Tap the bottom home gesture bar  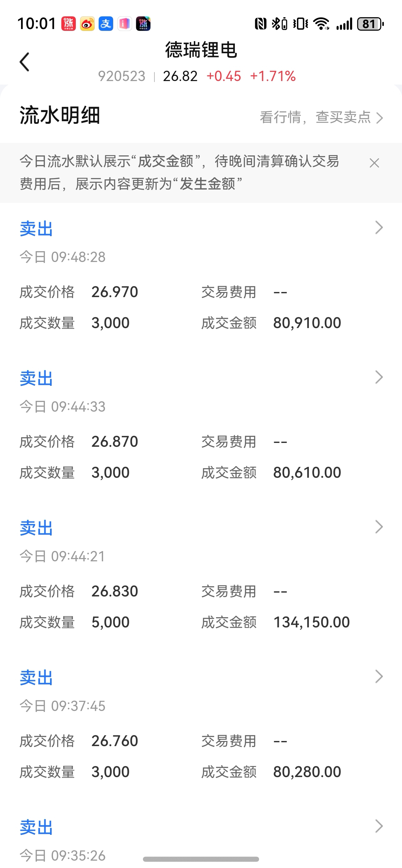201,859
